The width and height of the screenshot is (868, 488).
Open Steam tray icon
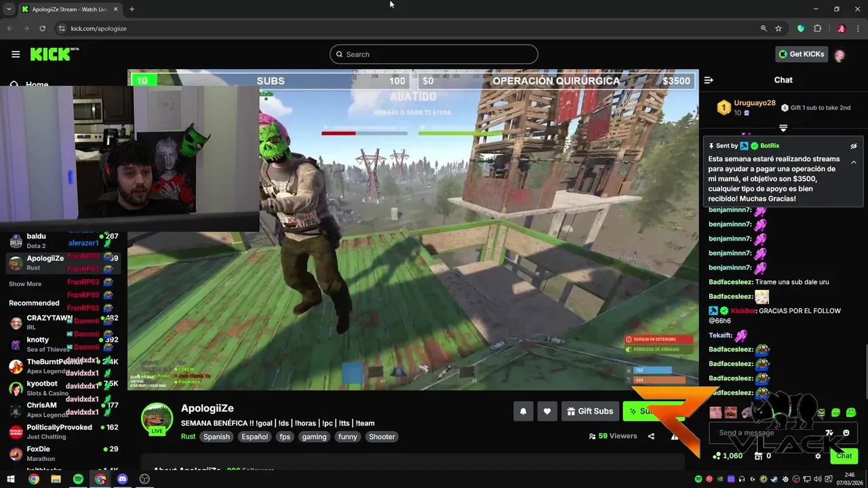(x=774, y=479)
